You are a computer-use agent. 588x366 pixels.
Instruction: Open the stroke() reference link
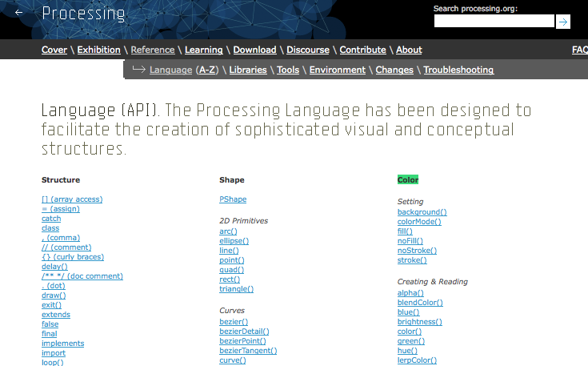coord(412,260)
